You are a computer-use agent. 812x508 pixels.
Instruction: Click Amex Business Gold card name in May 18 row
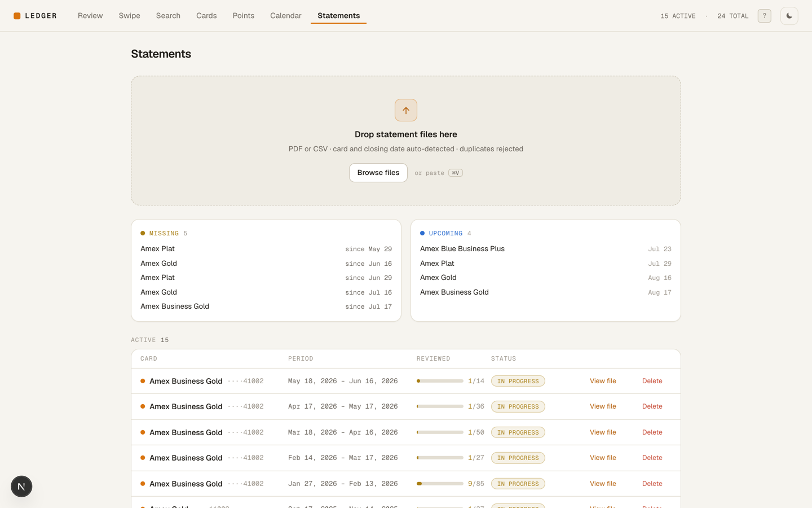(186, 381)
